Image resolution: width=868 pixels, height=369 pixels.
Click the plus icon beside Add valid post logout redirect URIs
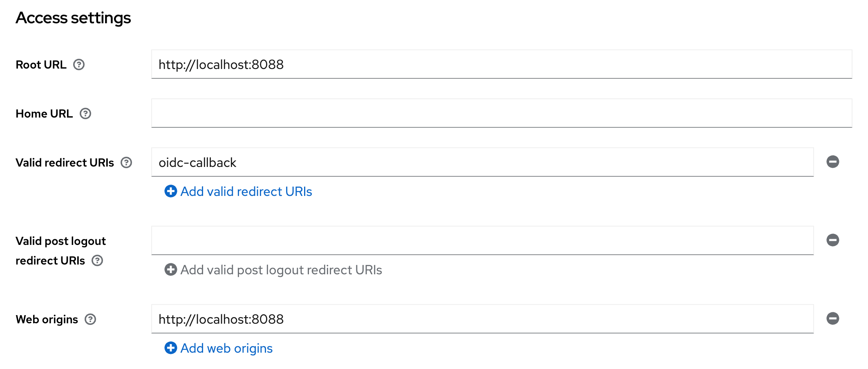click(x=170, y=270)
